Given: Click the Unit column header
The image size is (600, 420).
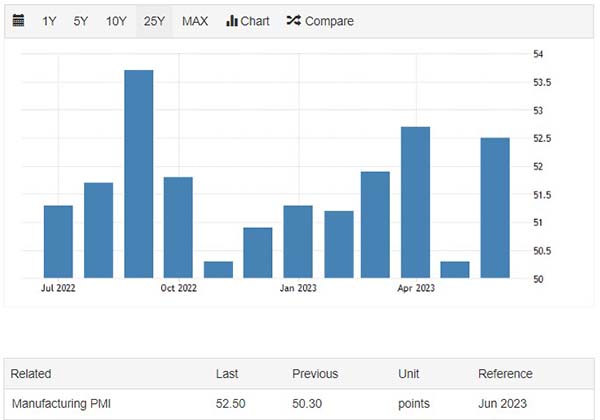Looking at the screenshot, I should coord(410,374).
